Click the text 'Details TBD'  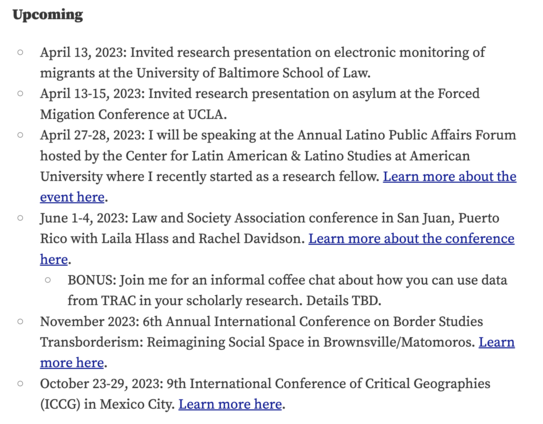(342, 301)
